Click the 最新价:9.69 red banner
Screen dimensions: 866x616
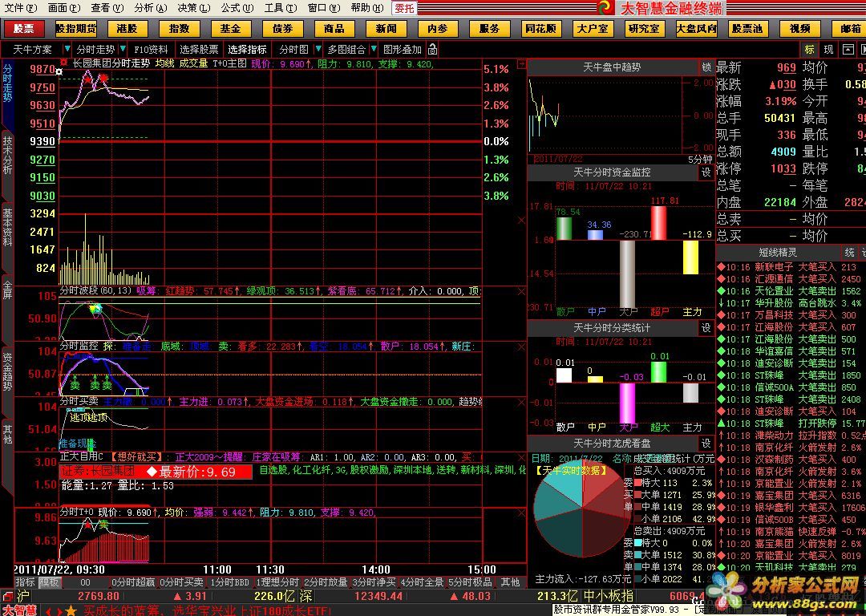(156, 472)
